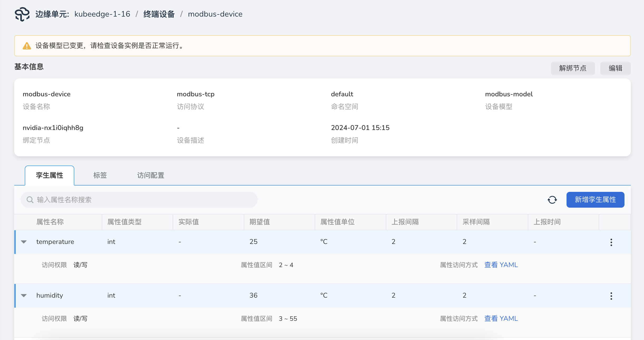
Task: Click the refresh icon beside add button
Action: [552, 200]
